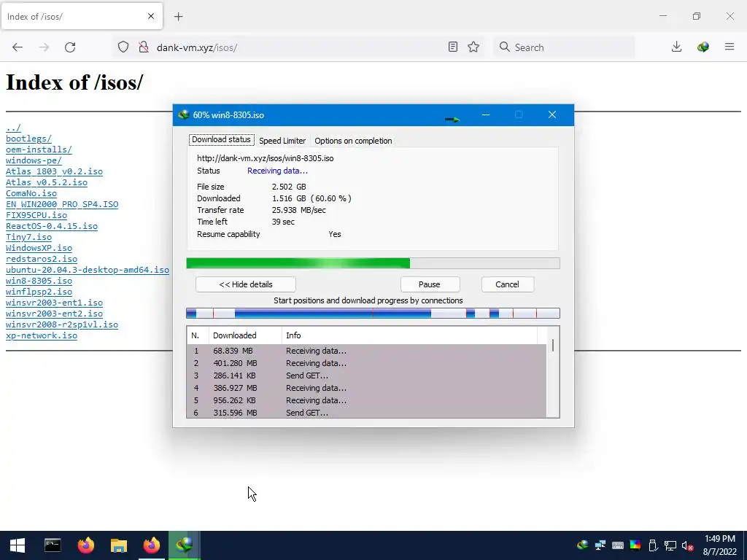Open the network computers tray icon
Screen dimensions: 747x560
(600, 545)
